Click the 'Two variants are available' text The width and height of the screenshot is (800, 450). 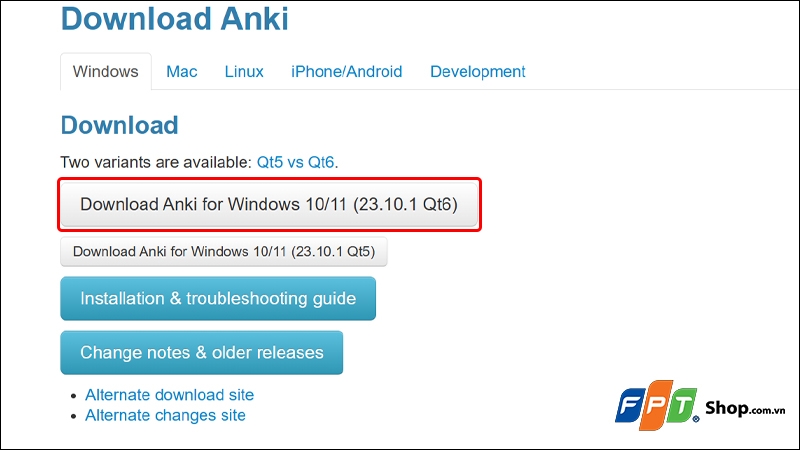[155, 161]
